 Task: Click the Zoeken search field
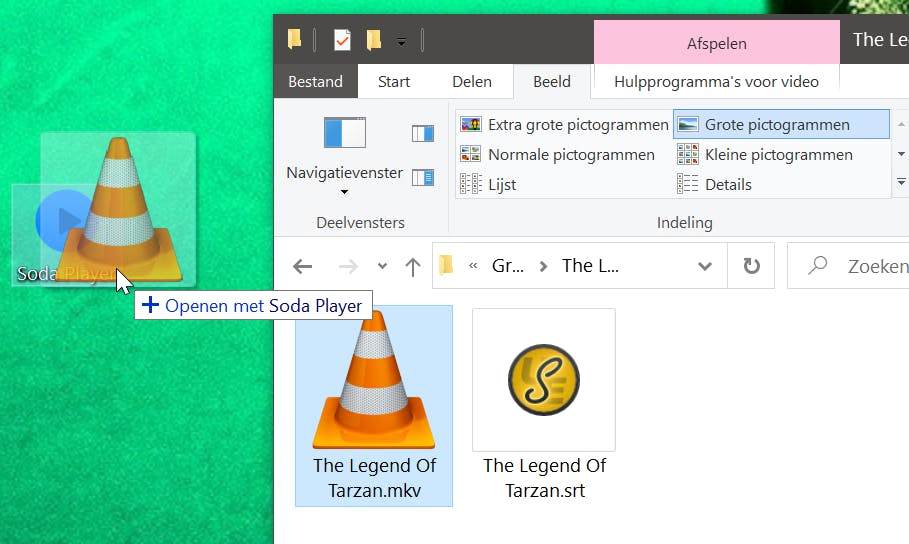tap(848, 266)
